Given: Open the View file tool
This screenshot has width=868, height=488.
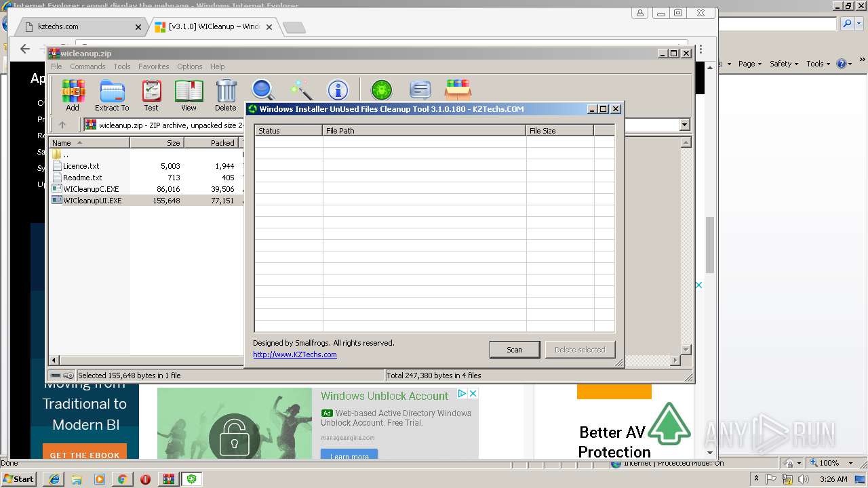Looking at the screenshot, I should 189,95.
